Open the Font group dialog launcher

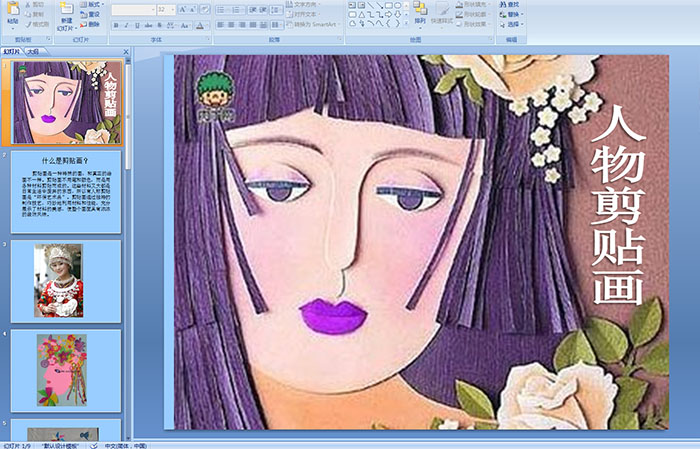point(208,40)
